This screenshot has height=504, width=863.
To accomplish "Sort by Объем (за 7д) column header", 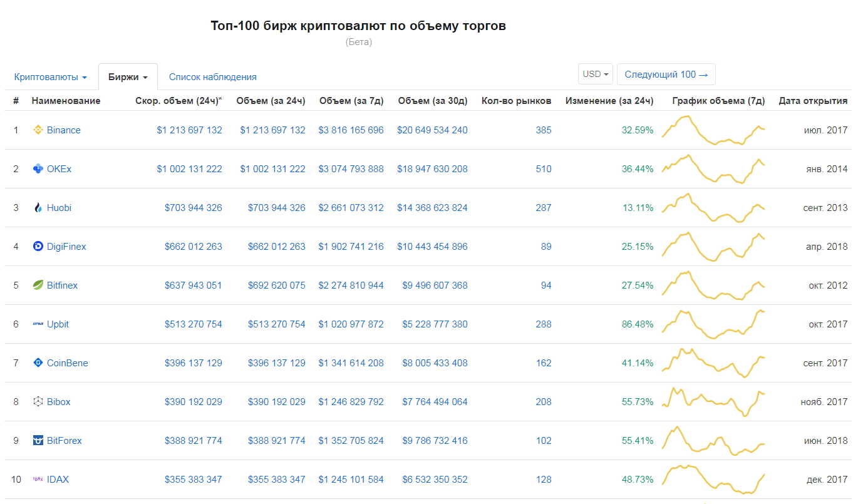I will pyautogui.click(x=351, y=101).
